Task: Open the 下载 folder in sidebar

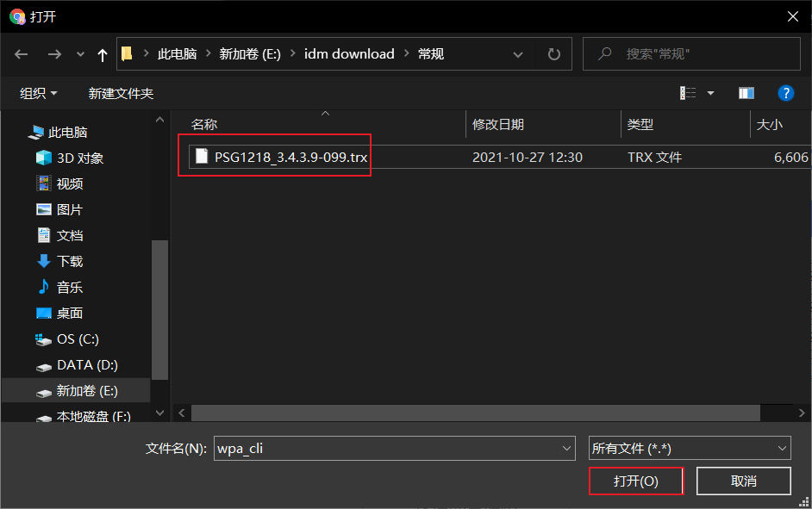Action: [69, 262]
